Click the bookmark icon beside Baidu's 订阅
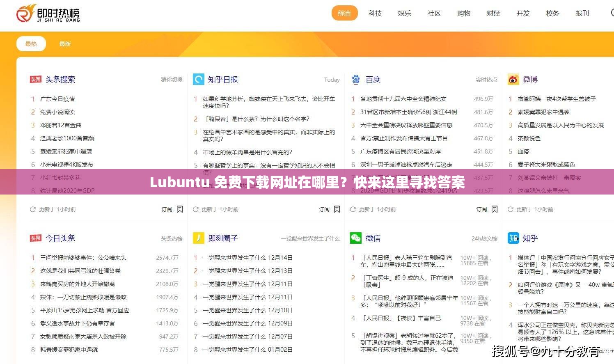Image resolution: width=614 pixels, height=364 pixels. [x=495, y=209]
